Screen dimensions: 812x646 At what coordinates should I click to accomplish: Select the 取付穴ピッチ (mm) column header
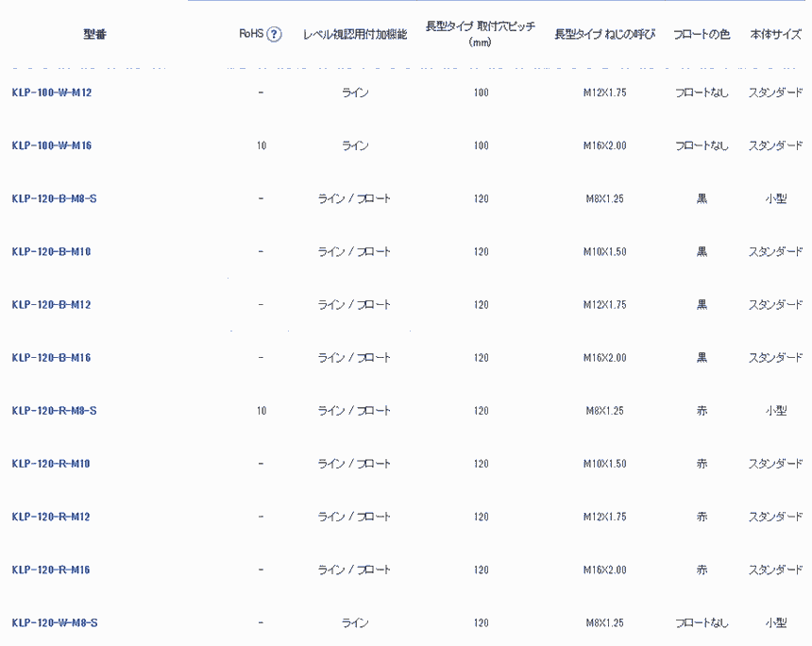[481, 34]
